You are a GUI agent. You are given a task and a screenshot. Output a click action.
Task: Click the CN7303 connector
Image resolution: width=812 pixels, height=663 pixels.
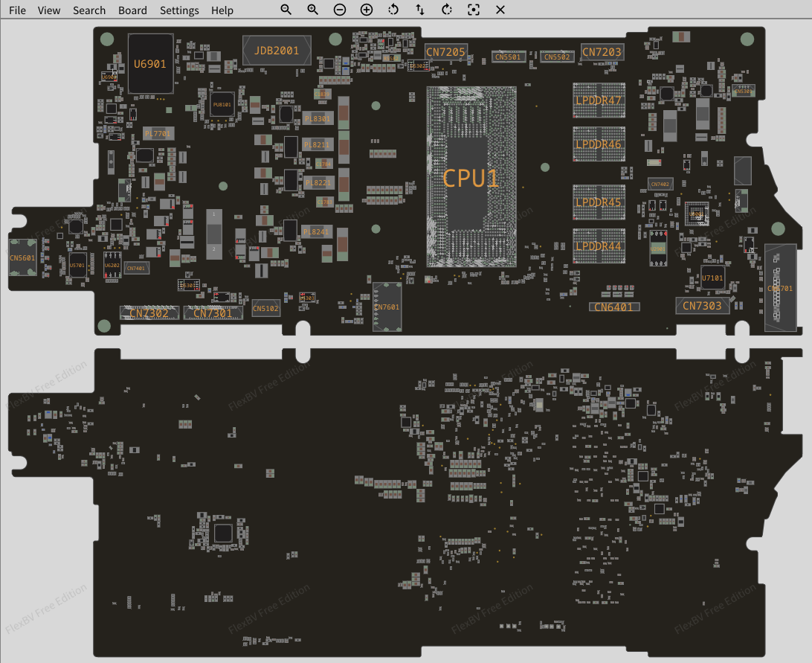click(701, 306)
